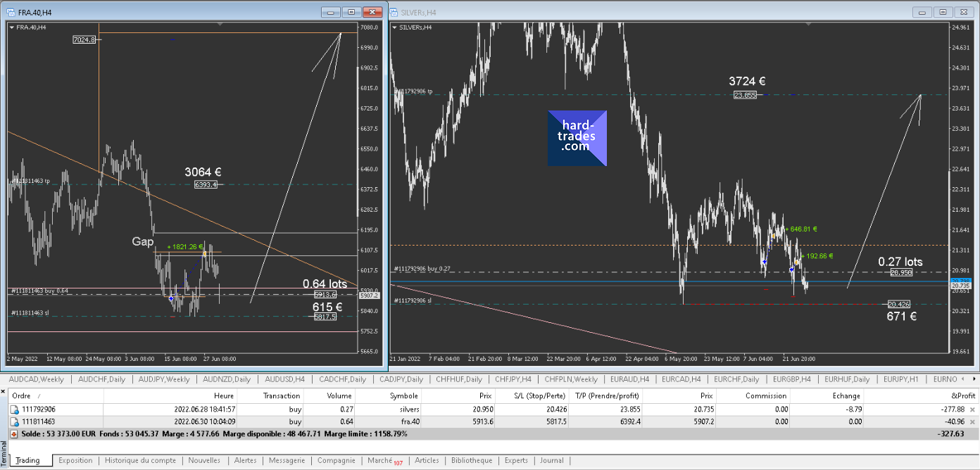980x470 pixels.
Task: Sort by the Symbole column header
Action: pos(389,395)
